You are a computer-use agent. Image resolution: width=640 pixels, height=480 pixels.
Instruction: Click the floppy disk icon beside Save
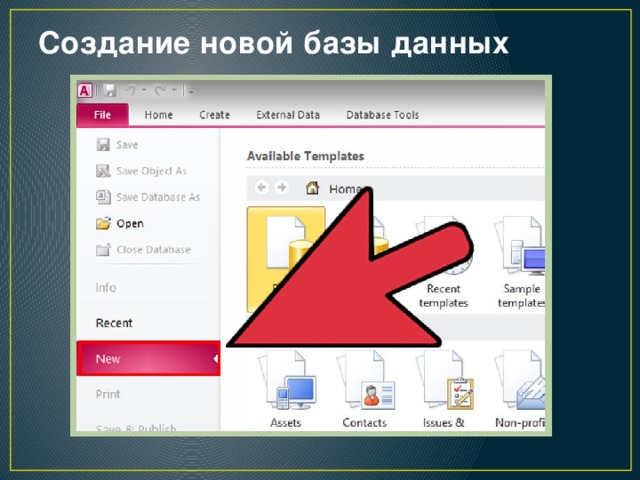point(103,144)
